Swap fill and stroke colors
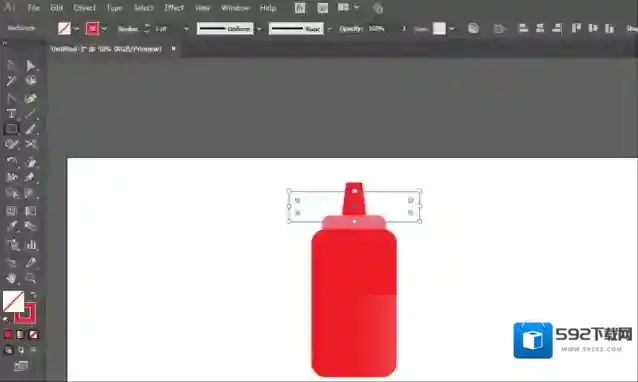 tap(33, 295)
